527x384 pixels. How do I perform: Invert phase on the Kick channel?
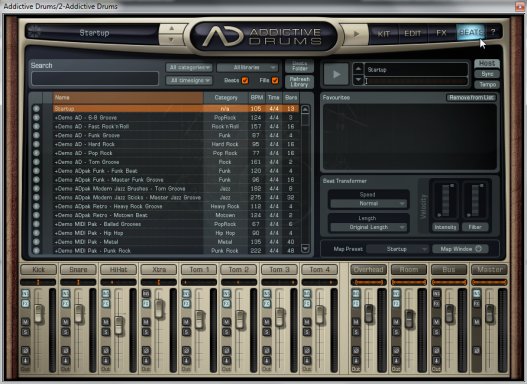tap(26, 350)
